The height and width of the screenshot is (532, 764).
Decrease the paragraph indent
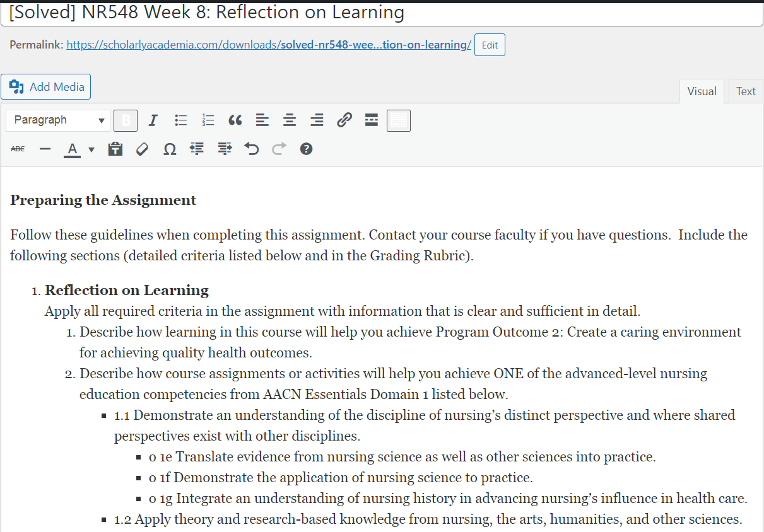click(x=197, y=149)
